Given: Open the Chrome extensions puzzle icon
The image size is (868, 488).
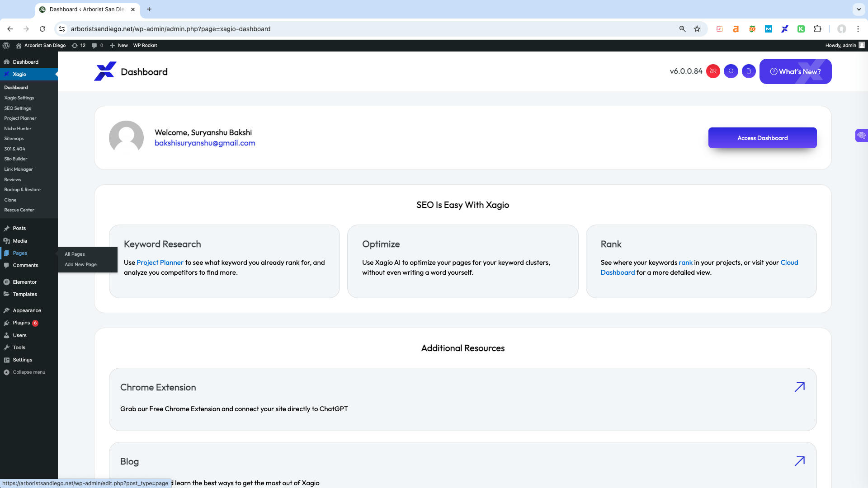Looking at the screenshot, I should tap(817, 29).
